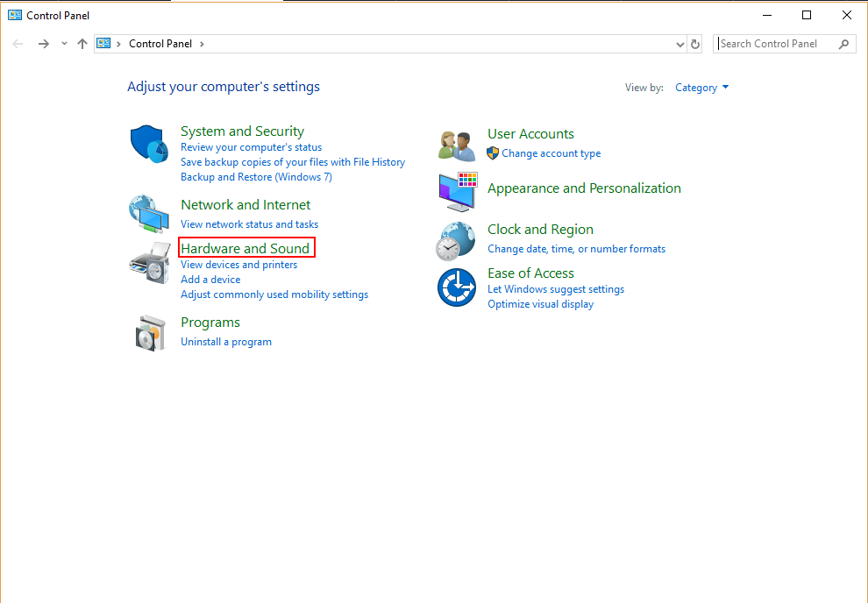The height and width of the screenshot is (603, 868).
Task: Click Uninstall a program link
Action: pyautogui.click(x=226, y=342)
